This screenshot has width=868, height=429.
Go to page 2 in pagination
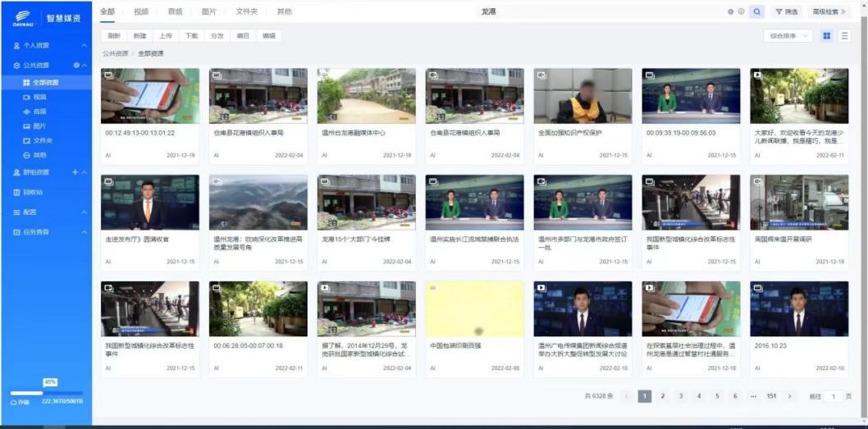point(663,396)
